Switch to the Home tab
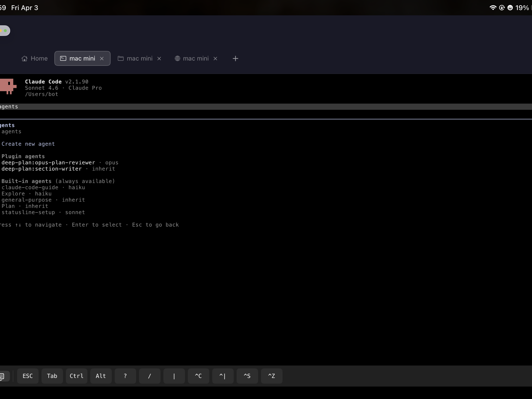Image resolution: width=532 pixels, height=399 pixels. pyautogui.click(x=34, y=58)
